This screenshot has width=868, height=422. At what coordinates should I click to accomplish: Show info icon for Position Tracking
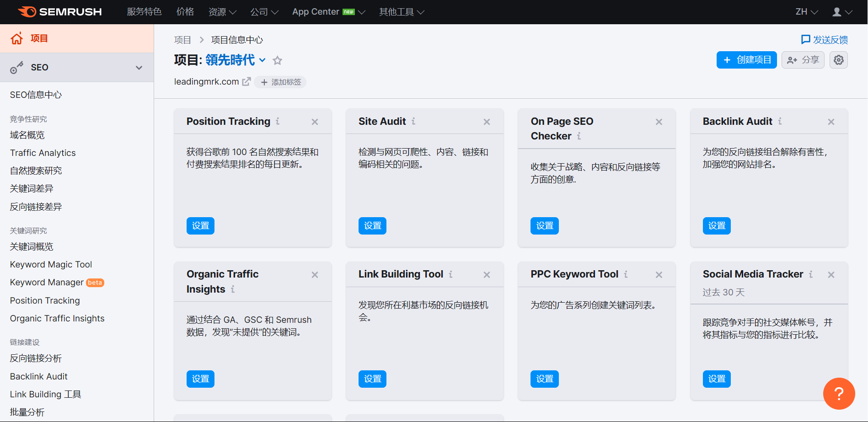click(x=278, y=121)
